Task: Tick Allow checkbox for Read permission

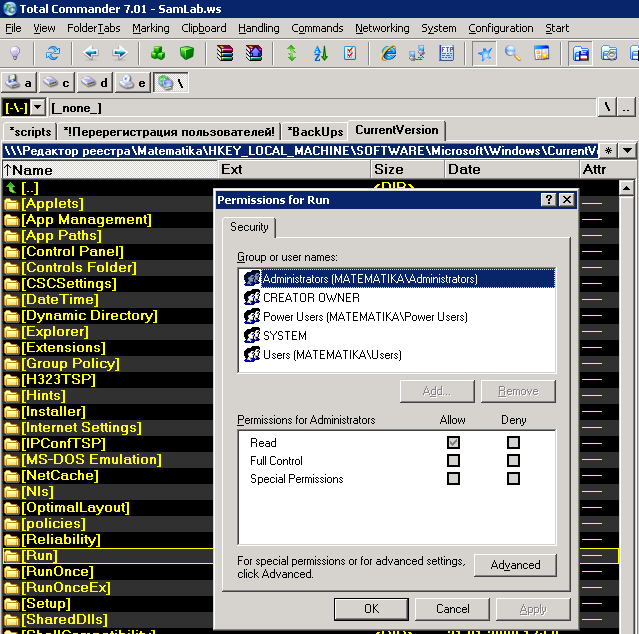Action: [453, 442]
